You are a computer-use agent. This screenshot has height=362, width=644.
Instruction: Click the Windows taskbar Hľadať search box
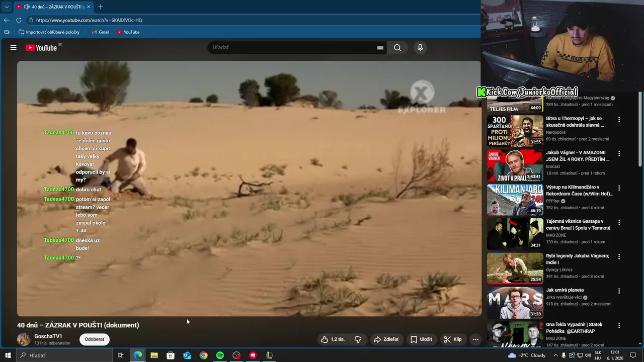[x=64, y=355]
